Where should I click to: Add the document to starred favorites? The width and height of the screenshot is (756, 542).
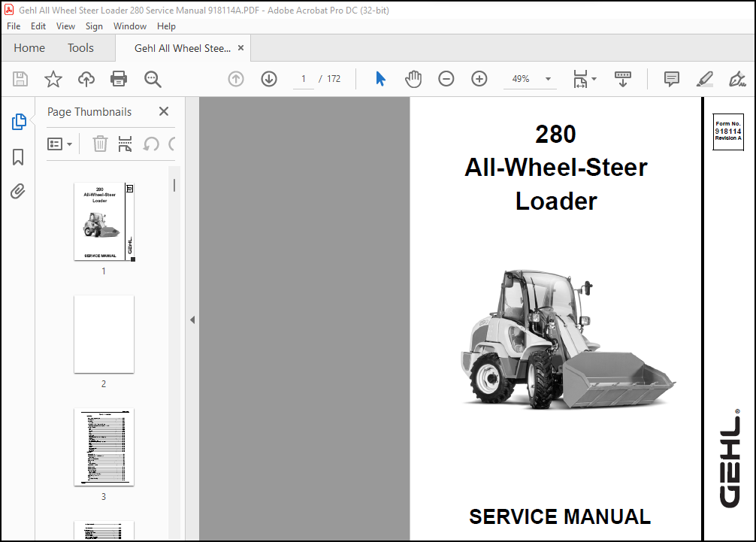coord(53,79)
